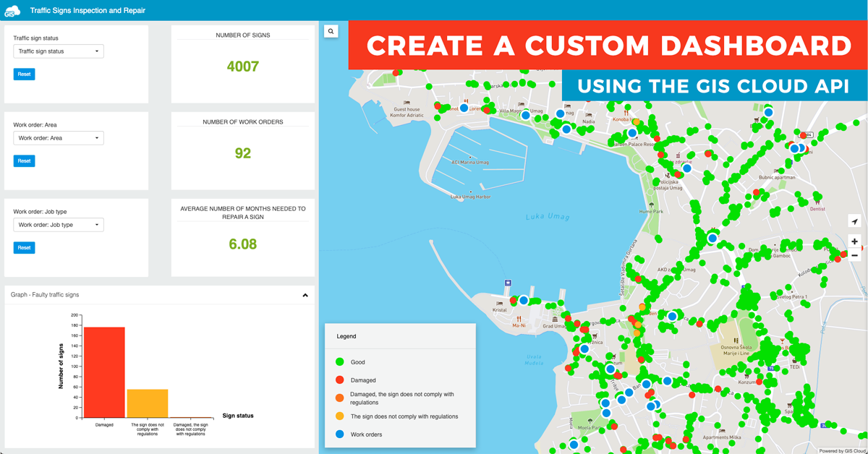Click the 'Sign status' axis label
868x454 pixels.
pyautogui.click(x=238, y=416)
